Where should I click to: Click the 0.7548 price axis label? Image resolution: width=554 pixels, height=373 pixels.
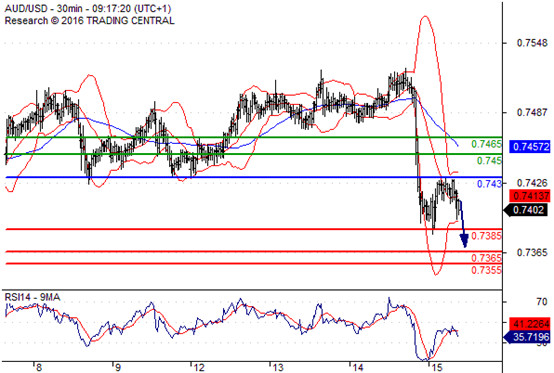point(532,43)
